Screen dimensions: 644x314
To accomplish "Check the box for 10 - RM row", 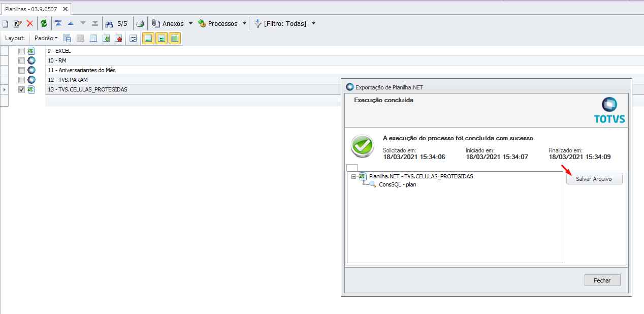I will pos(21,60).
